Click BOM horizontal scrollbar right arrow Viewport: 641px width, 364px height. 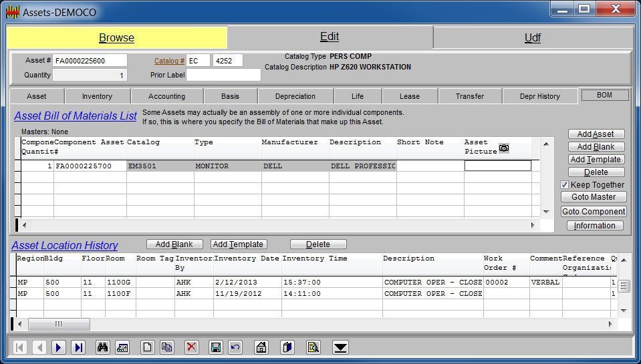coord(533,225)
